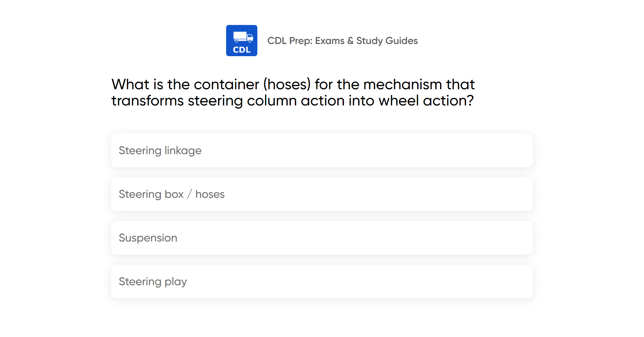Click the "CDL Prep: Exams & Study Guides" title
Viewport: 644px width, 337px height.
tap(342, 41)
